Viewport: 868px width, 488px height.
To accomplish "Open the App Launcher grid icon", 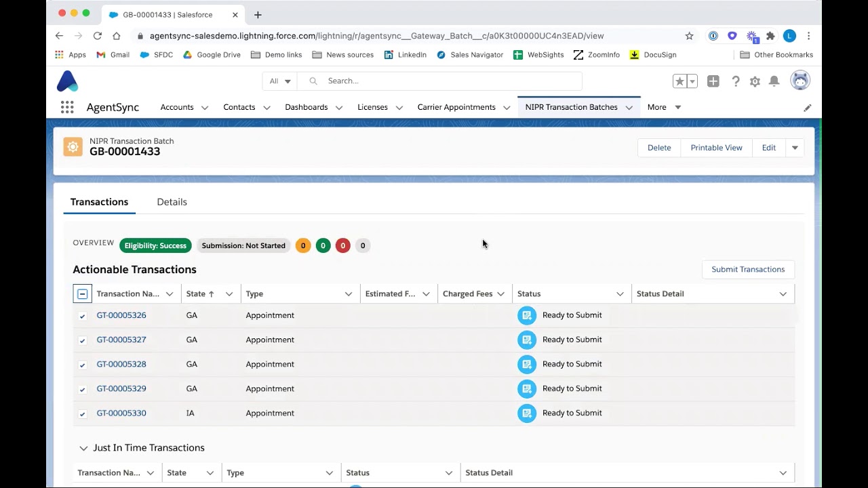I will tap(67, 107).
